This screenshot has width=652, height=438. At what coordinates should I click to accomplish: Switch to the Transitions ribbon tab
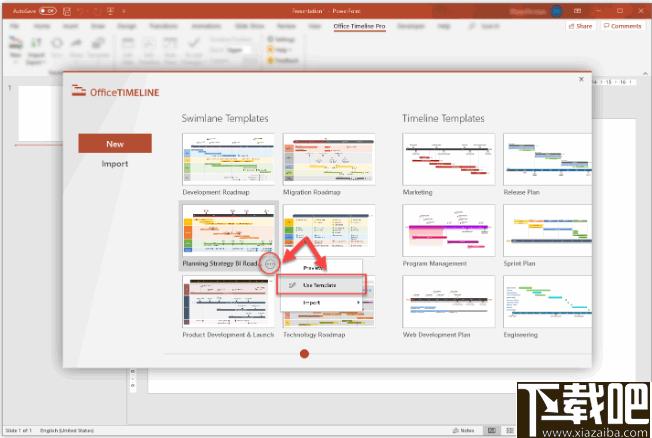pyautogui.click(x=163, y=26)
